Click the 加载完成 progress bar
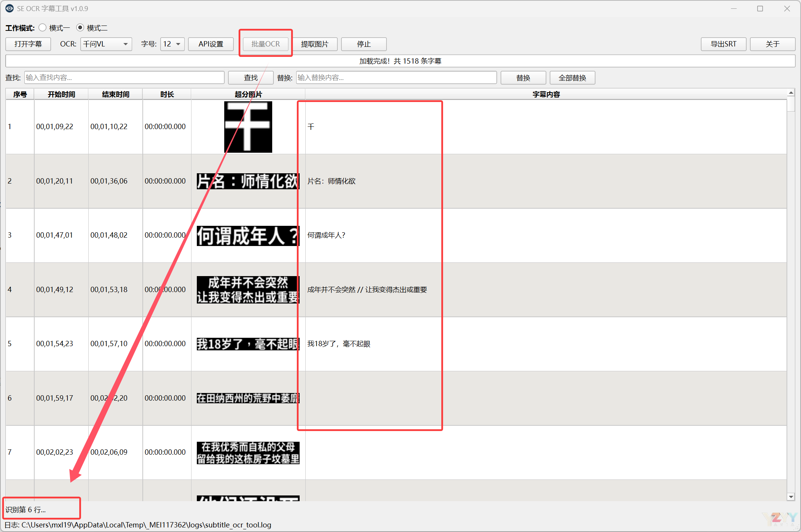The width and height of the screenshot is (801, 532). pyautogui.click(x=400, y=61)
